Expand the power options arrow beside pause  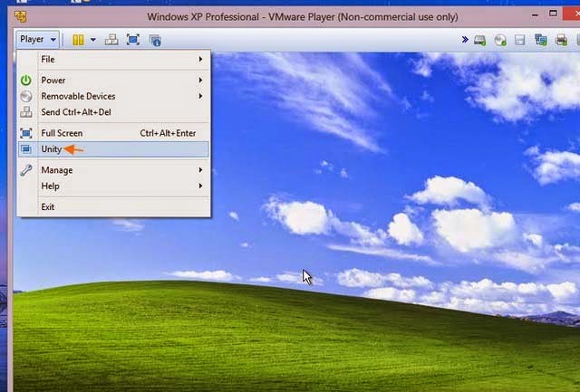[93, 40]
